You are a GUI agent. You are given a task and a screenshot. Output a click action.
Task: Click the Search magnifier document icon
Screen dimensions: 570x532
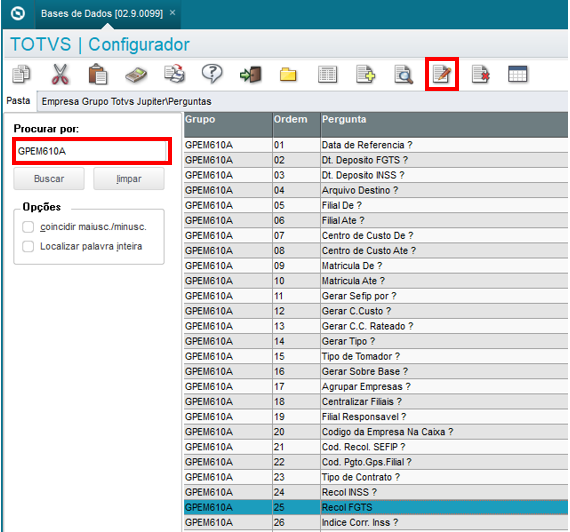404,75
